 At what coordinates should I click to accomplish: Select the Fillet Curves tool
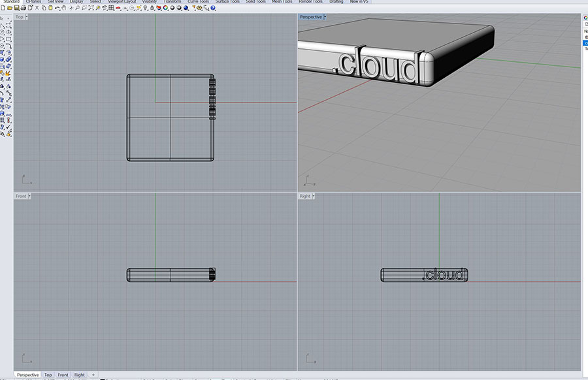(8, 45)
